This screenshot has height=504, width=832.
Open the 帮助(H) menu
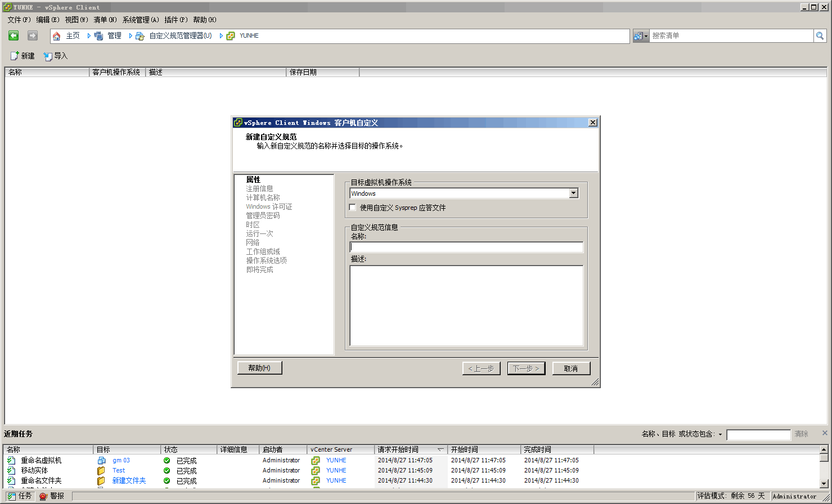coord(205,20)
